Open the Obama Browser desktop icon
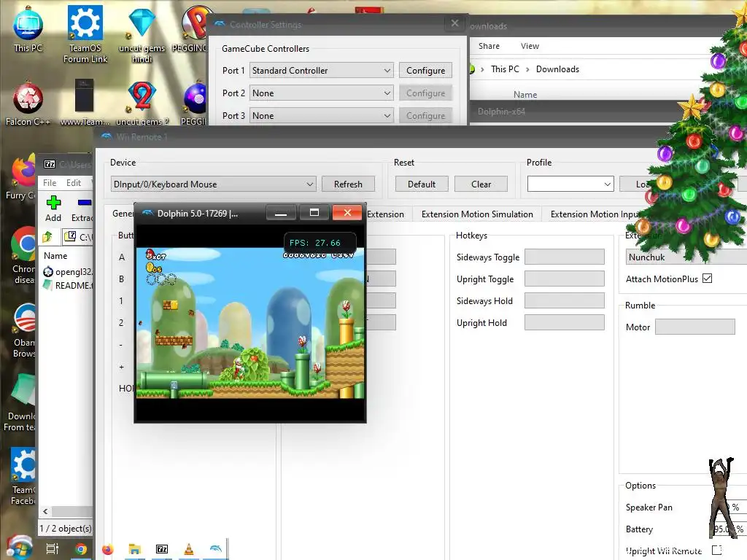The width and height of the screenshot is (747, 560). pyautogui.click(x=24, y=330)
